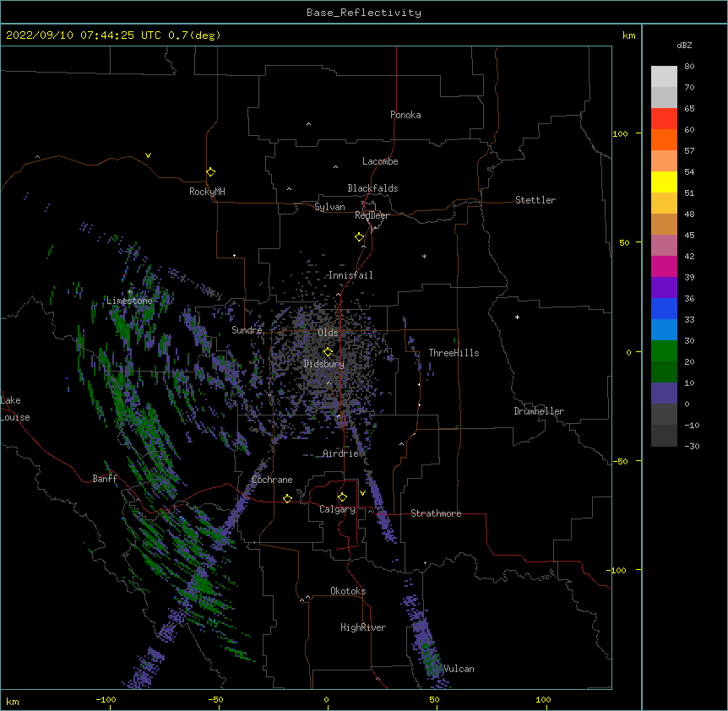The image size is (728, 711).
Task: Click the km label at top right
Action: [628, 35]
